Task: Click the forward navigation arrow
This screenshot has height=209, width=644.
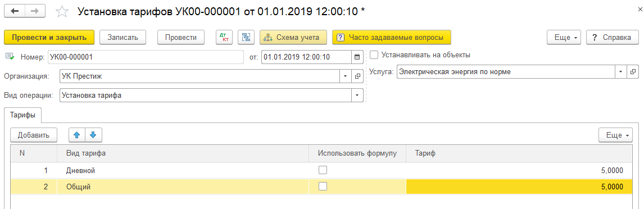Action: tap(35, 11)
